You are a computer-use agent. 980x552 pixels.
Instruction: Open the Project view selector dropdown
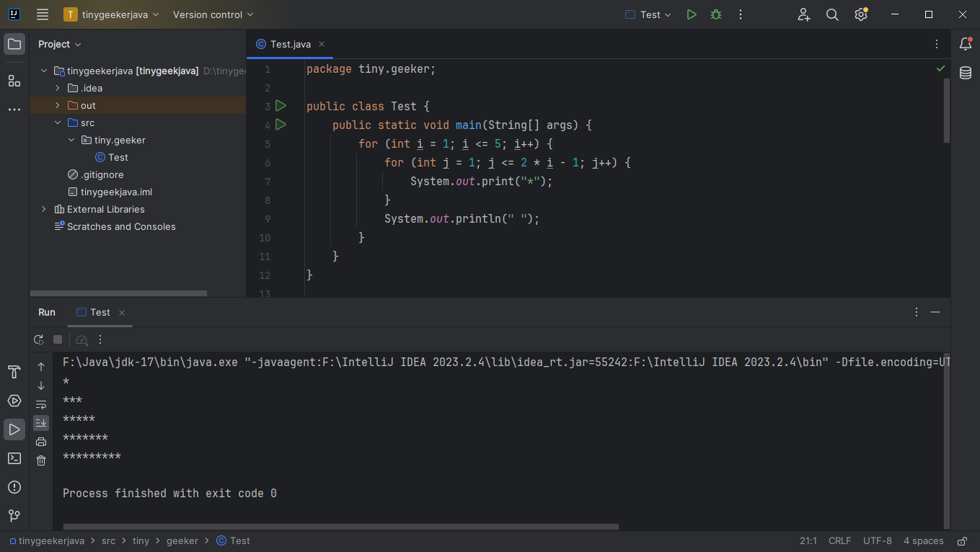[x=60, y=44]
